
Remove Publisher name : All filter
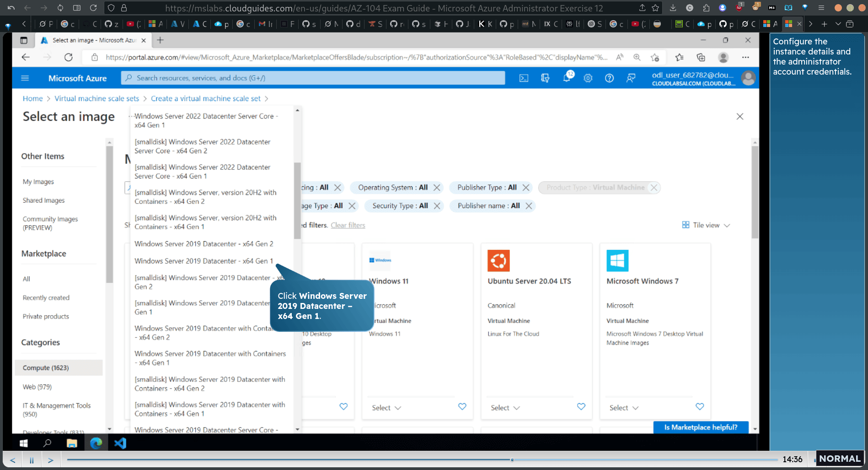(529, 206)
